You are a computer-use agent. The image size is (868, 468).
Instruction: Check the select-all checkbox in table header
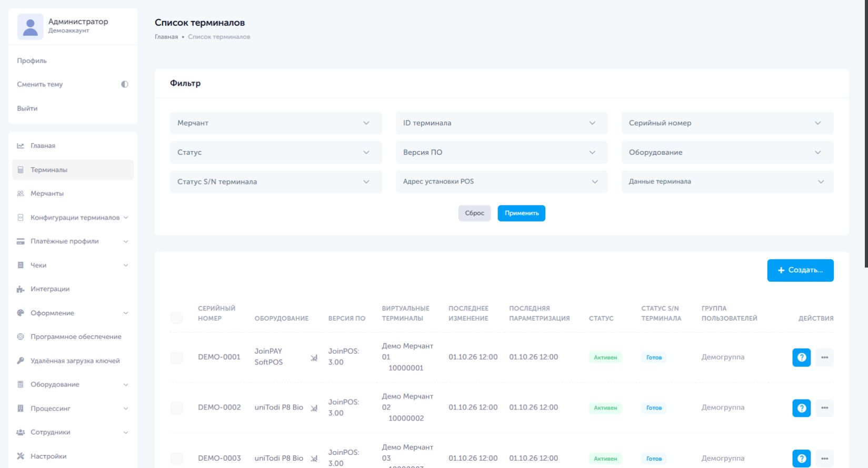coord(177,317)
